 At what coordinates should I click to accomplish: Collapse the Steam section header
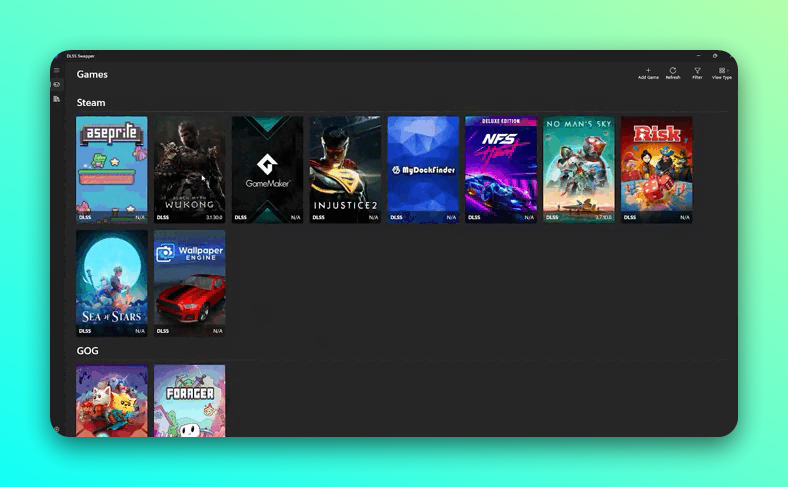91,103
